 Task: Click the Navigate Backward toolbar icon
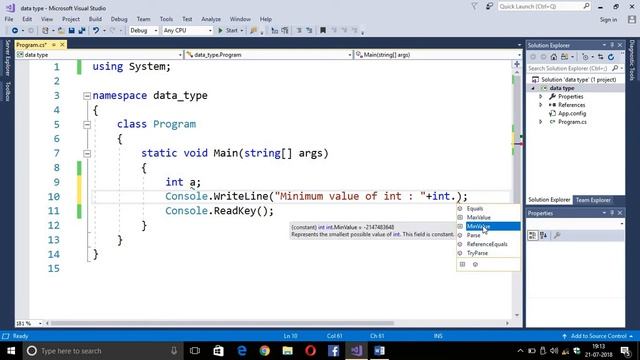(x=15, y=31)
